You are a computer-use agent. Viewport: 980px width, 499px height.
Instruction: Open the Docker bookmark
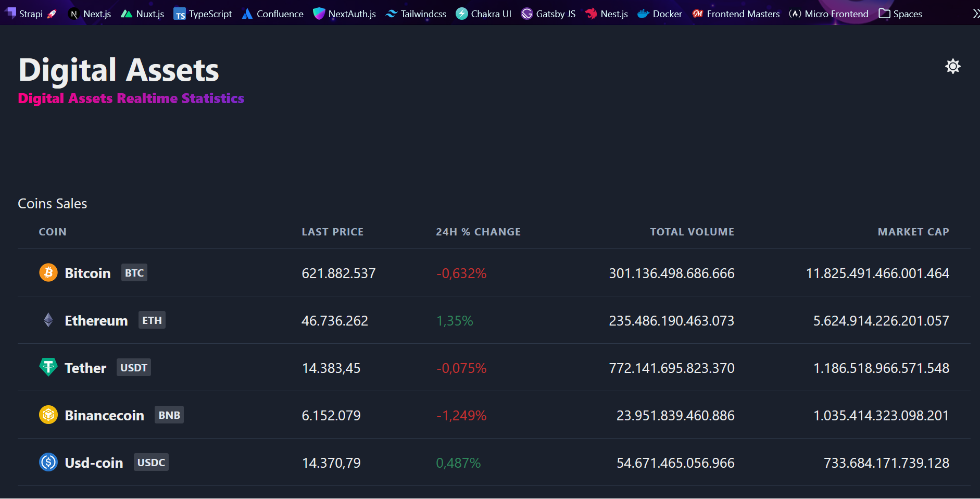click(x=660, y=14)
